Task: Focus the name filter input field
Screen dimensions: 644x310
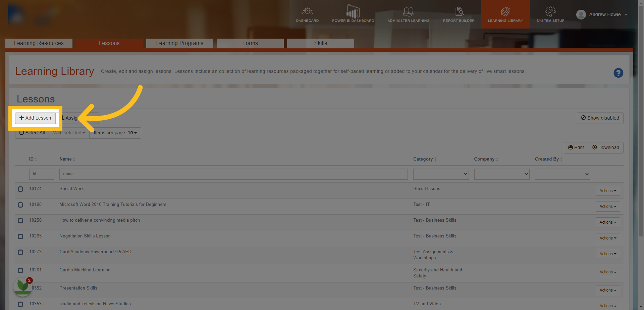Action: pos(233,174)
